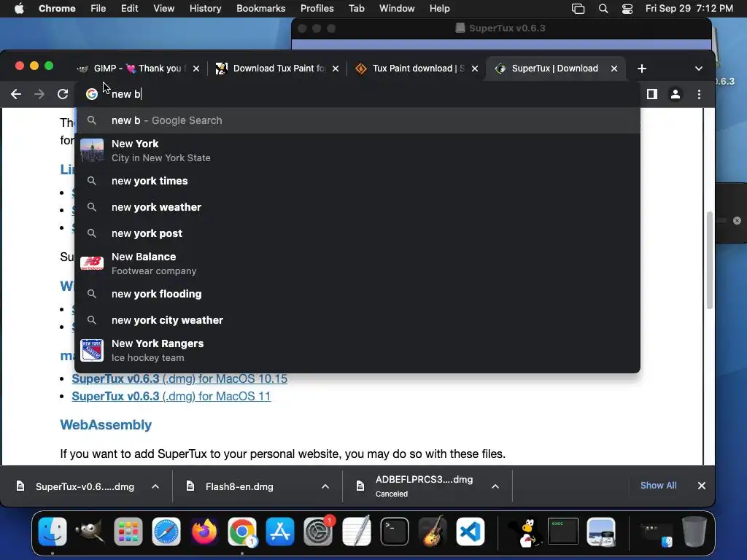This screenshot has width=747, height=560.
Task: Click the New Balance logo thumbnail
Action: pos(91,263)
